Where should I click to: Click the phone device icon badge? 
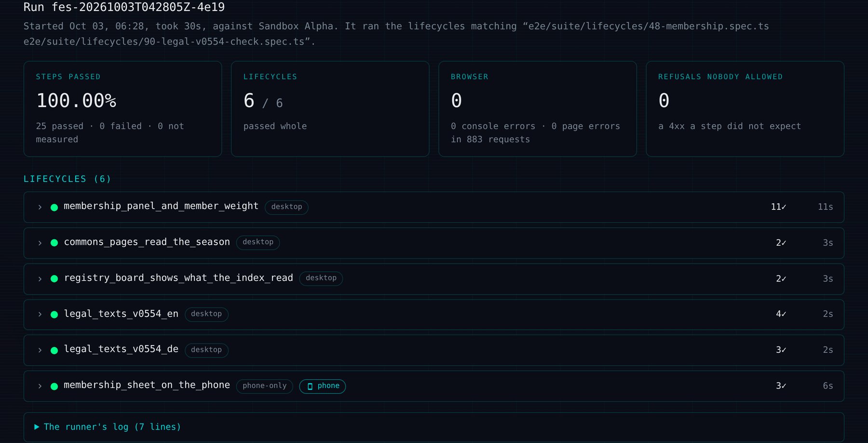pos(323,386)
